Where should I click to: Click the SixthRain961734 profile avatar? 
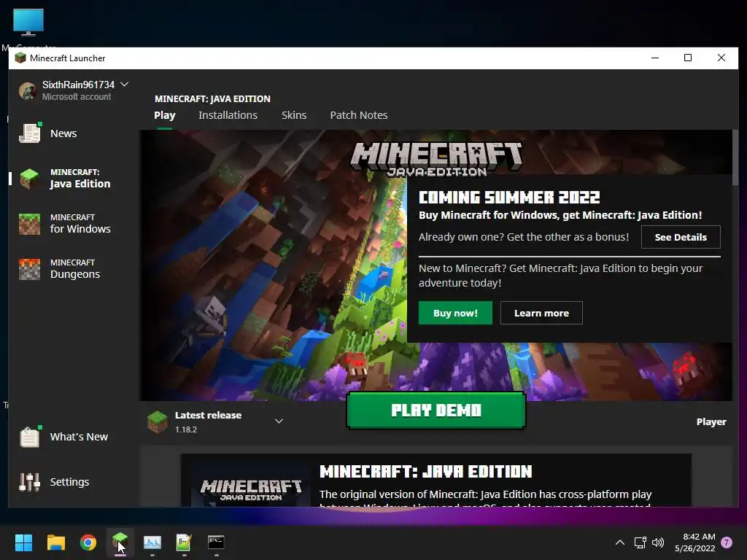[x=28, y=90]
